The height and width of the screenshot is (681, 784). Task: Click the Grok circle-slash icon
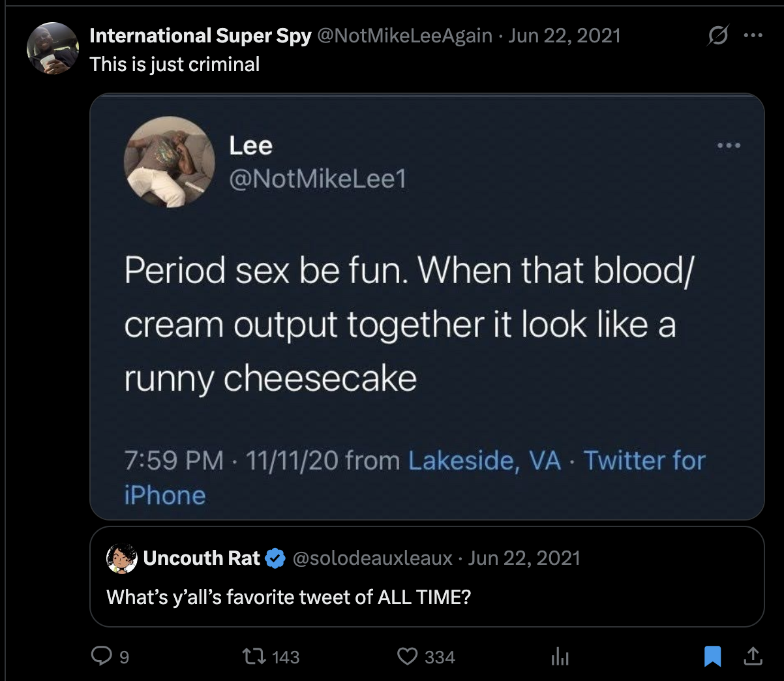717,36
